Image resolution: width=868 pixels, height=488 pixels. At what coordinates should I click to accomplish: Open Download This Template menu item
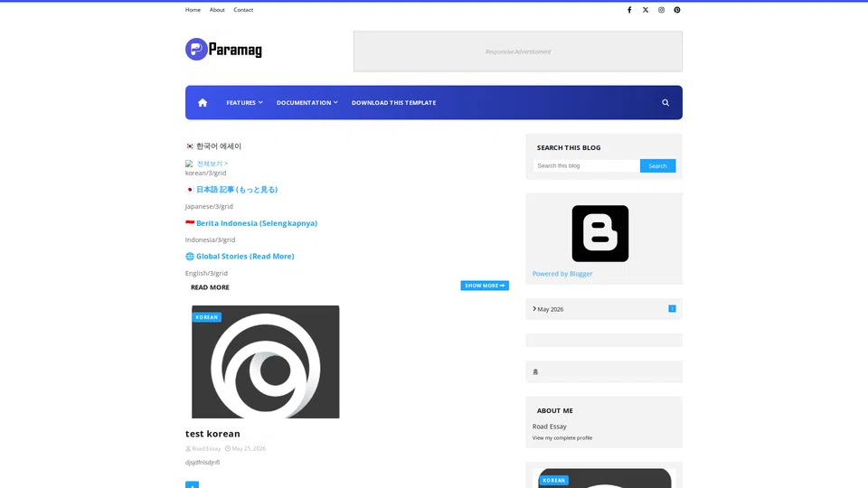pyautogui.click(x=393, y=102)
